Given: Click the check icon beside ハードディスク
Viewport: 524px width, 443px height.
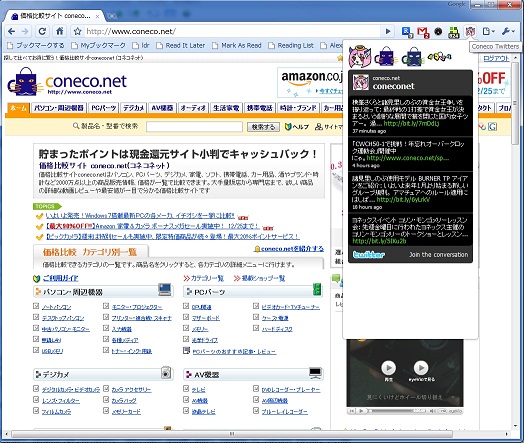Looking at the screenshot, I should 256,328.
